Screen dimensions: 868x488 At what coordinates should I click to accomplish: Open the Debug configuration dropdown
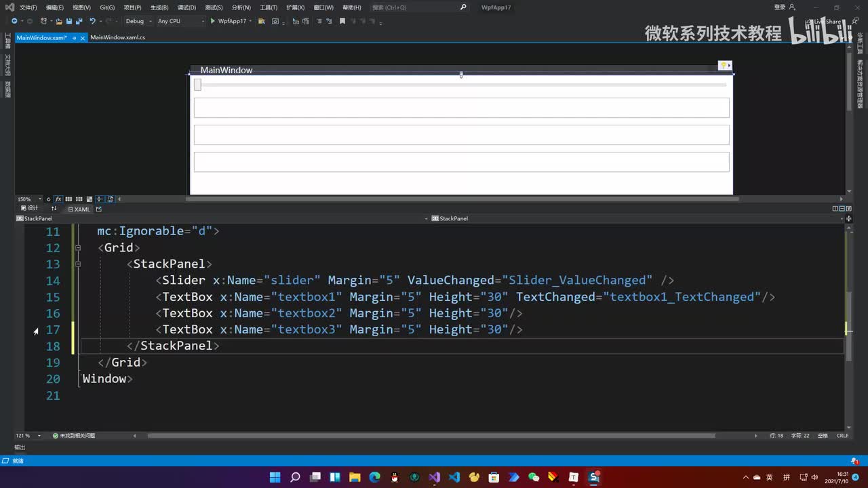pos(138,21)
